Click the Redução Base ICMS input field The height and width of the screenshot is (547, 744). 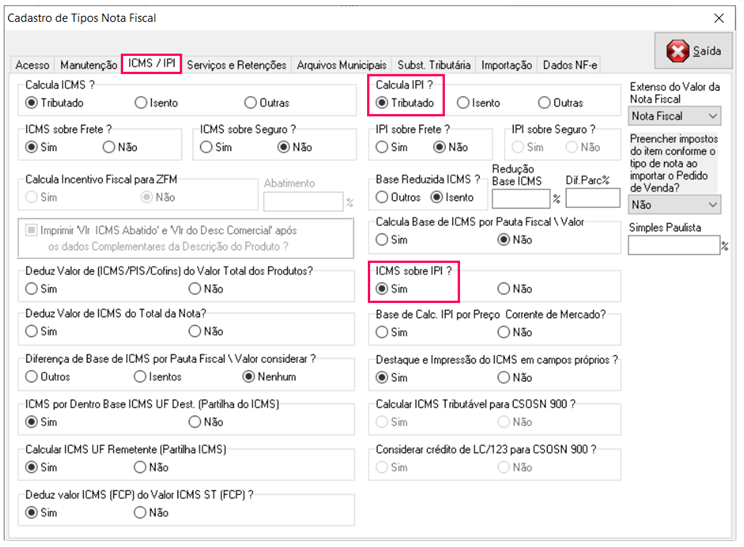tap(521, 197)
